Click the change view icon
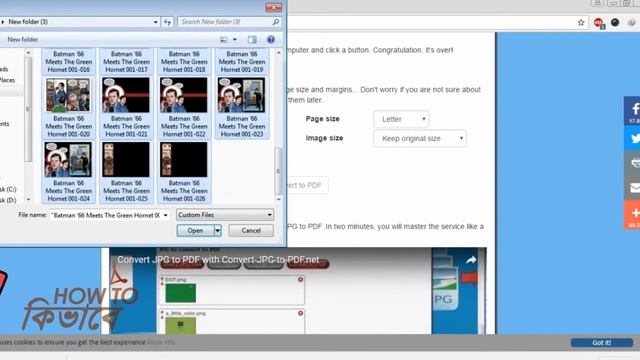The width and height of the screenshot is (640, 360). coord(224,40)
